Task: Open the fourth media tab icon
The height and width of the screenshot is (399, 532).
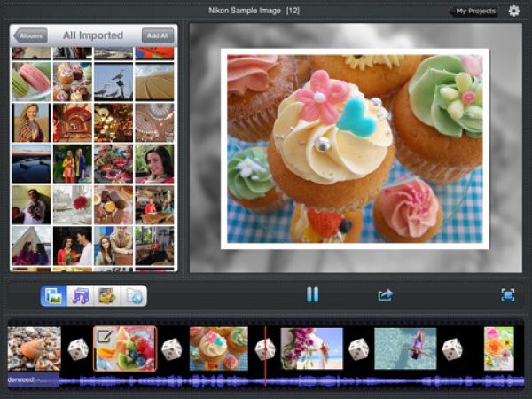Action: tap(134, 296)
